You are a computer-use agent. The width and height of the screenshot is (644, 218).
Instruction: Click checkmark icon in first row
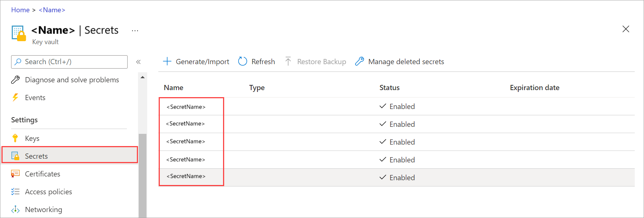point(383,106)
